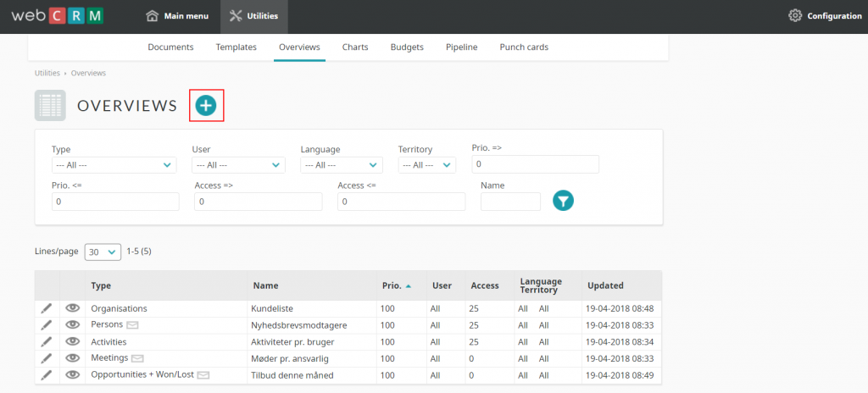
Task: View the Organisations overview via eye icon
Action: (x=73, y=308)
